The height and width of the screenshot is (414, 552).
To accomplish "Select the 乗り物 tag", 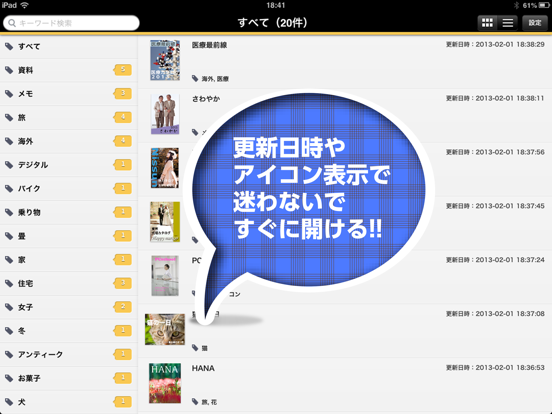I will click(x=69, y=212).
